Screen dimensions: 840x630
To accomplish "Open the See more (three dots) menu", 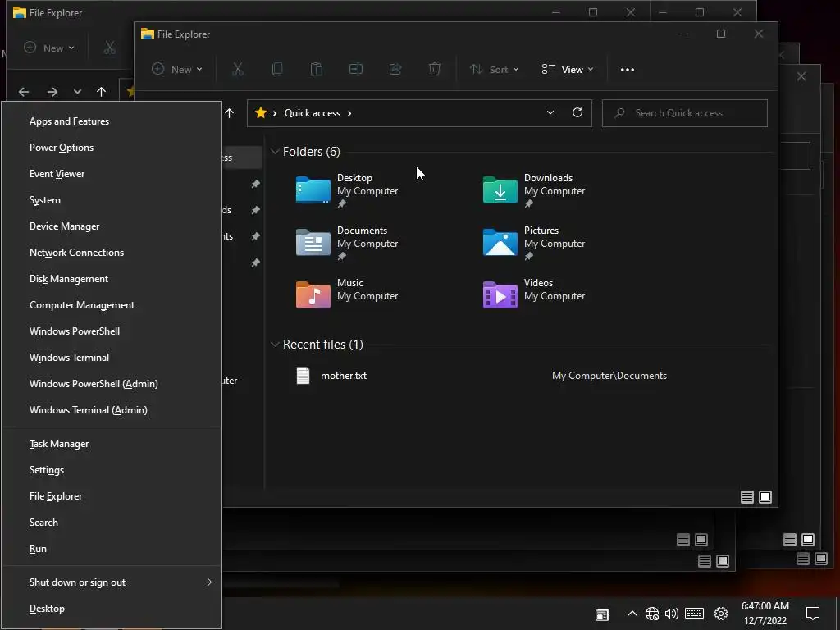I will click(x=628, y=69).
